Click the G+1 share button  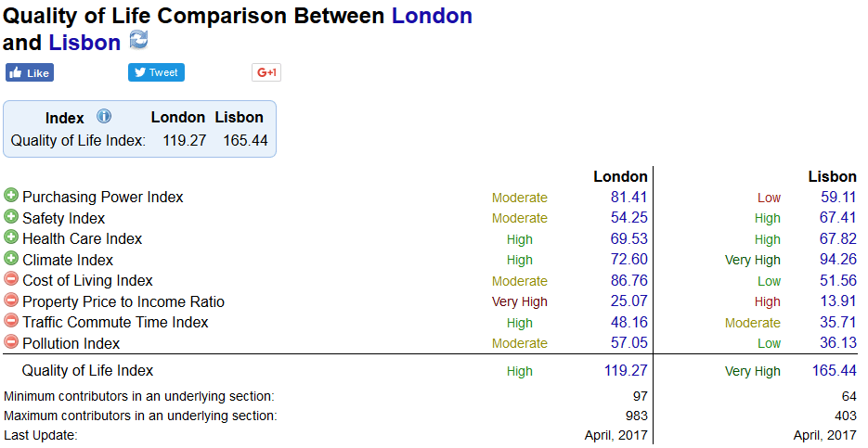(x=266, y=72)
